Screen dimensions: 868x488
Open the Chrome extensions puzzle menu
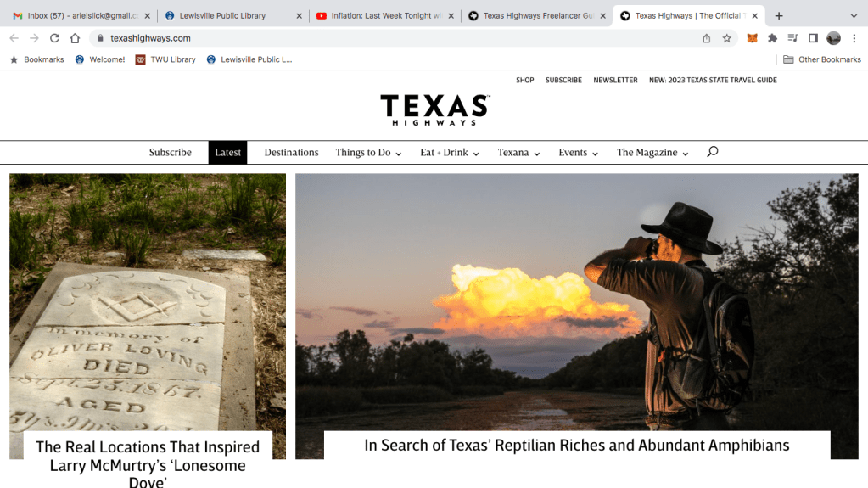[x=772, y=38]
